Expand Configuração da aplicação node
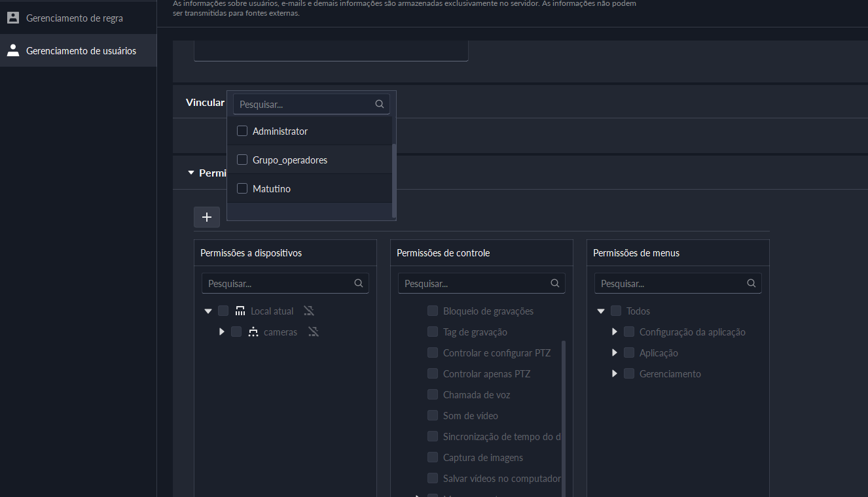This screenshot has height=497, width=868. pos(614,332)
